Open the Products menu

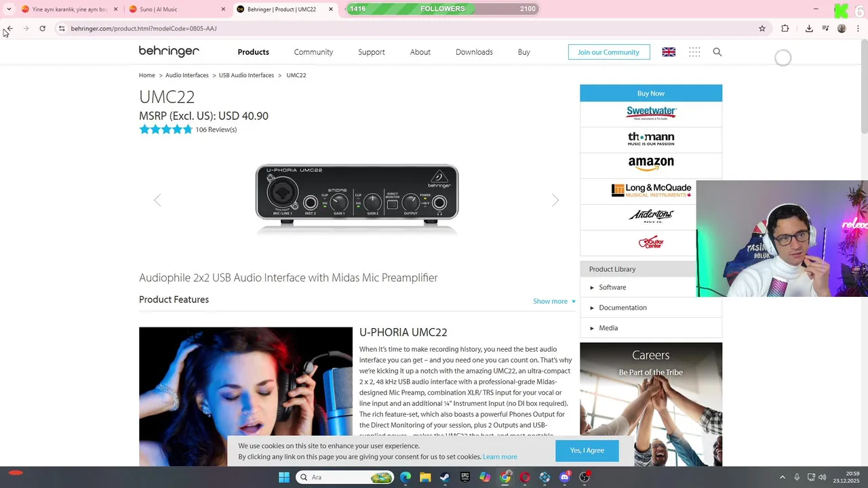pos(253,52)
